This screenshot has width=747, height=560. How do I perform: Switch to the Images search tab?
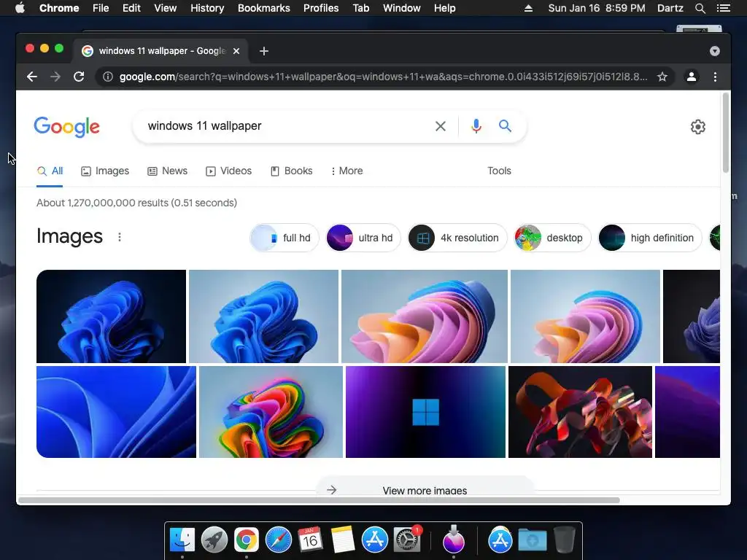pos(105,171)
